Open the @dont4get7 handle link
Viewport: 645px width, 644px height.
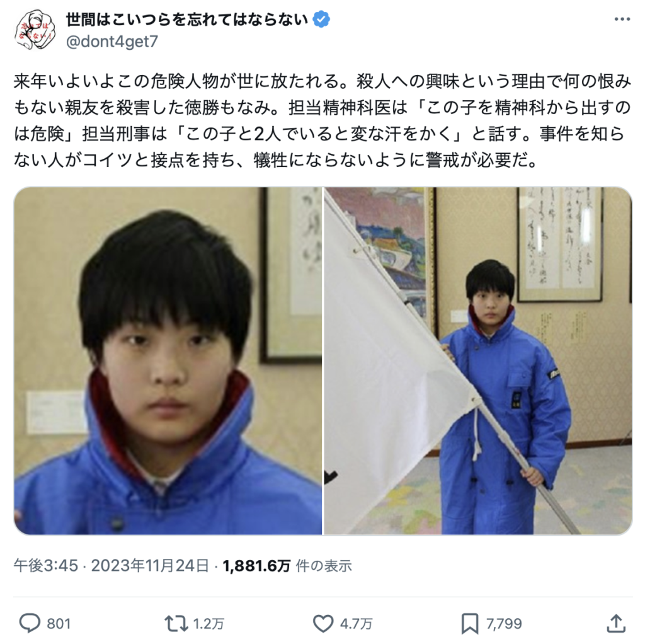point(112,42)
